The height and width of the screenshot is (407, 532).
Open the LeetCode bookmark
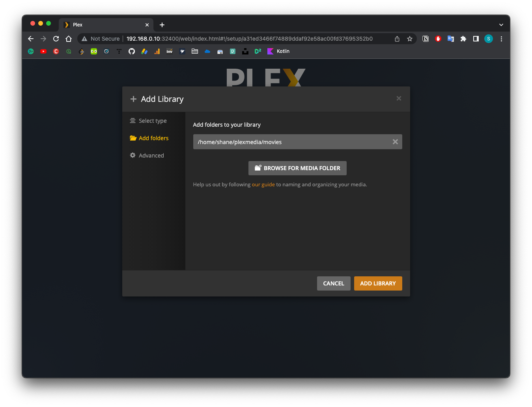[x=81, y=51]
